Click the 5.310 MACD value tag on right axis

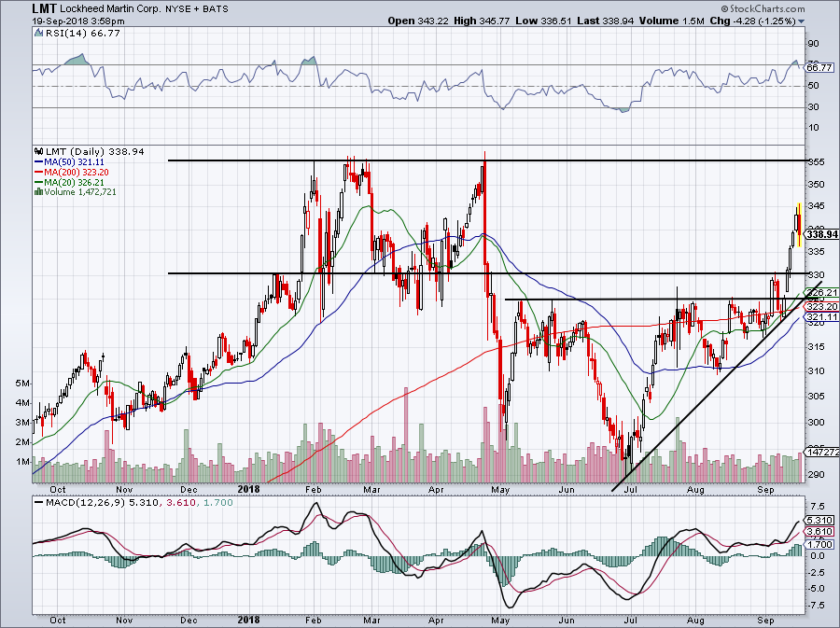click(x=819, y=520)
